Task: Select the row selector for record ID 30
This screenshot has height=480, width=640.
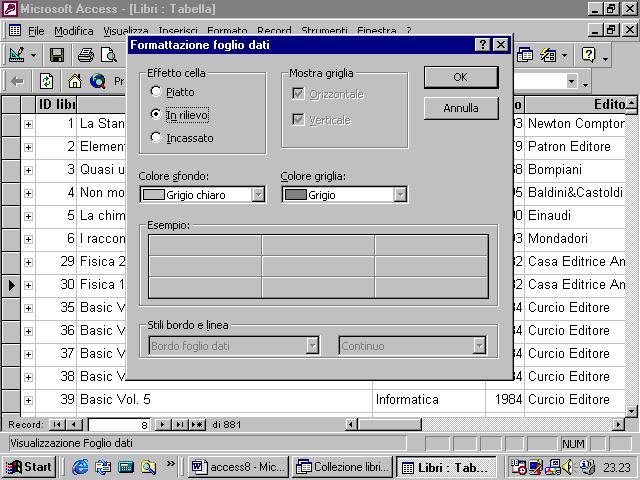Action: point(11,285)
